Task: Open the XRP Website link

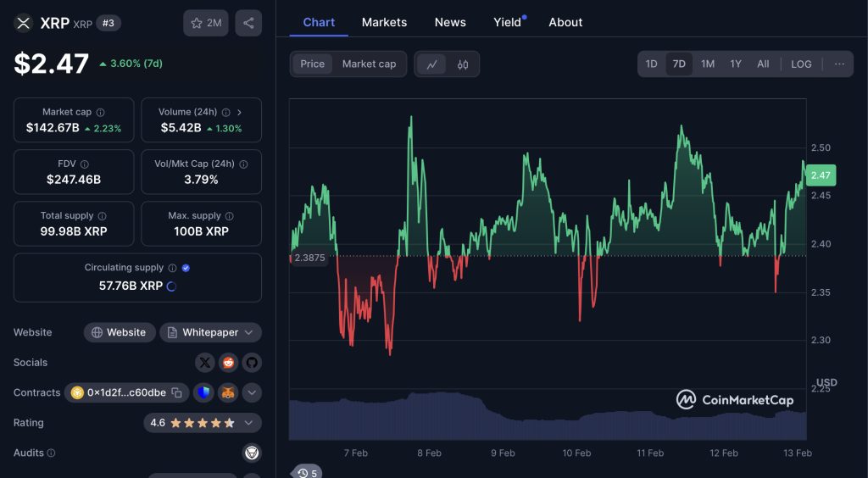Action: coord(120,332)
